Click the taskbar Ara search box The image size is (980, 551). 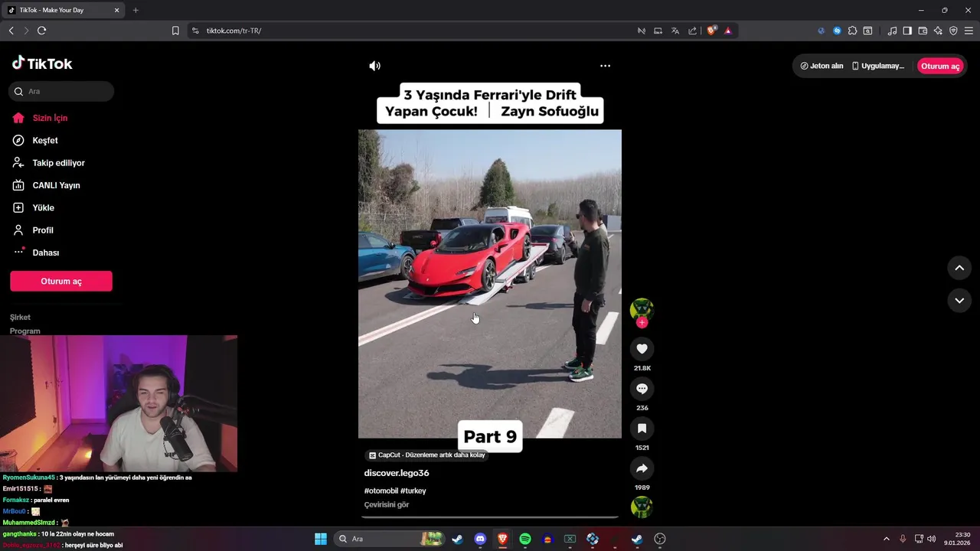point(389,539)
